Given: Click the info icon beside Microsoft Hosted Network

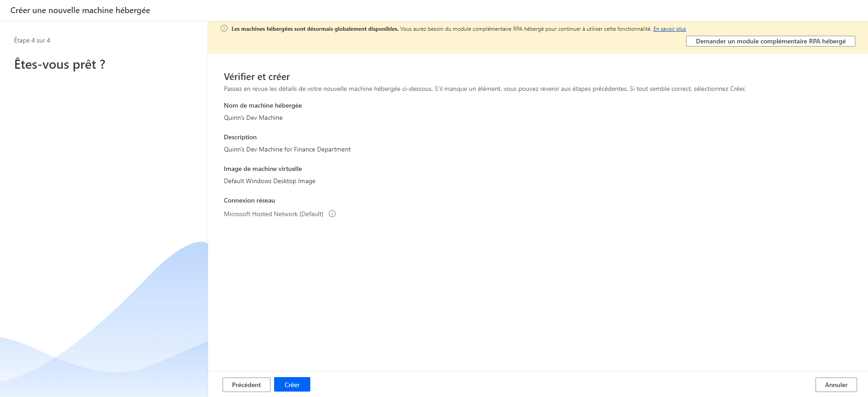Looking at the screenshot, I should pyautogui.click(x=332, y=214).
